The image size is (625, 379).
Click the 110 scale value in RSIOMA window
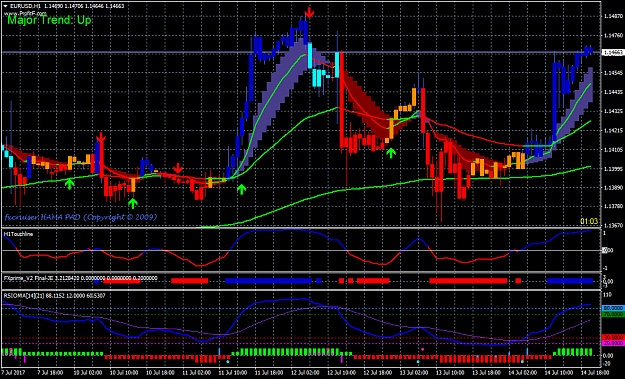click(x=607, y=296)
